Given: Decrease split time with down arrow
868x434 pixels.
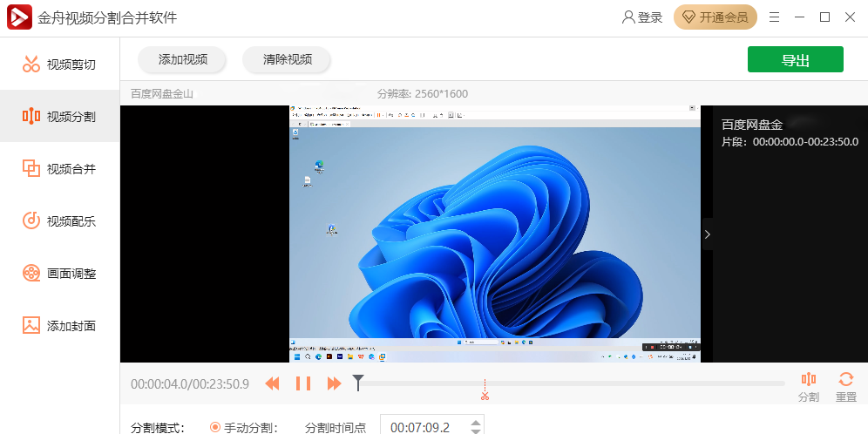Looking at the screenshot, I should click(x=476, y=431).
